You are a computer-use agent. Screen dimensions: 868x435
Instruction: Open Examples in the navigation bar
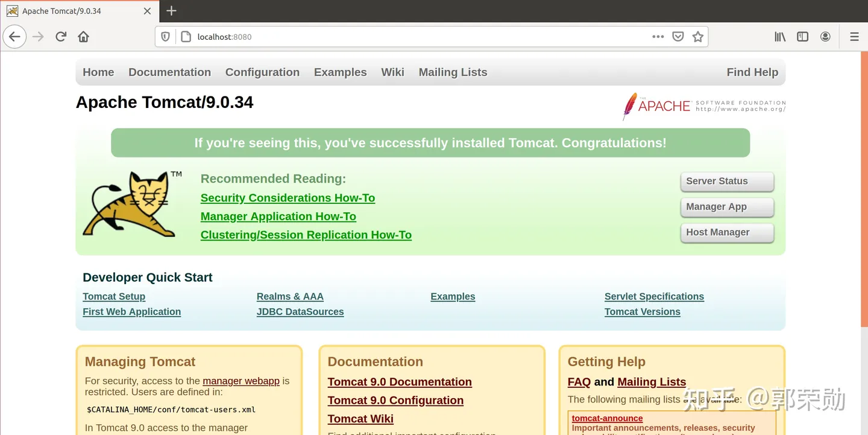340,72
